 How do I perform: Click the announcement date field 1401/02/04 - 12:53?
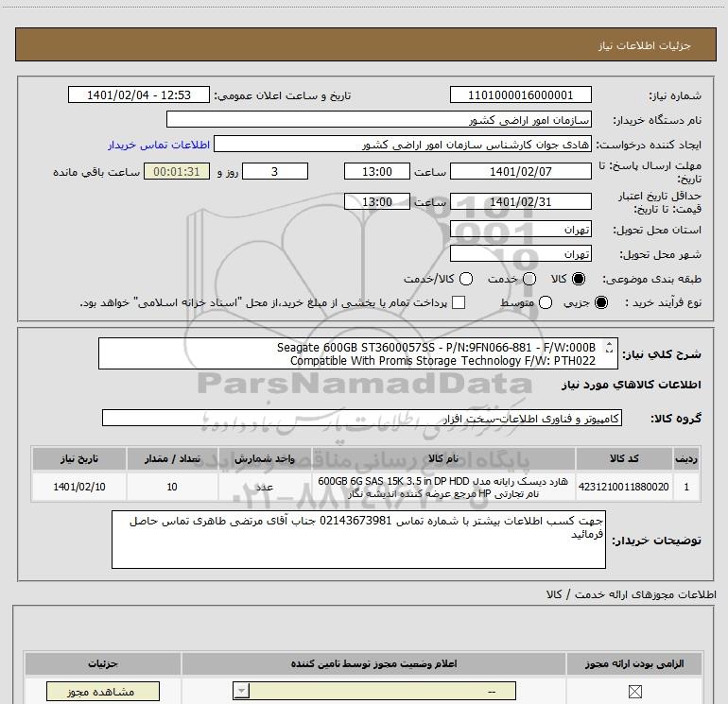[139, 95]
